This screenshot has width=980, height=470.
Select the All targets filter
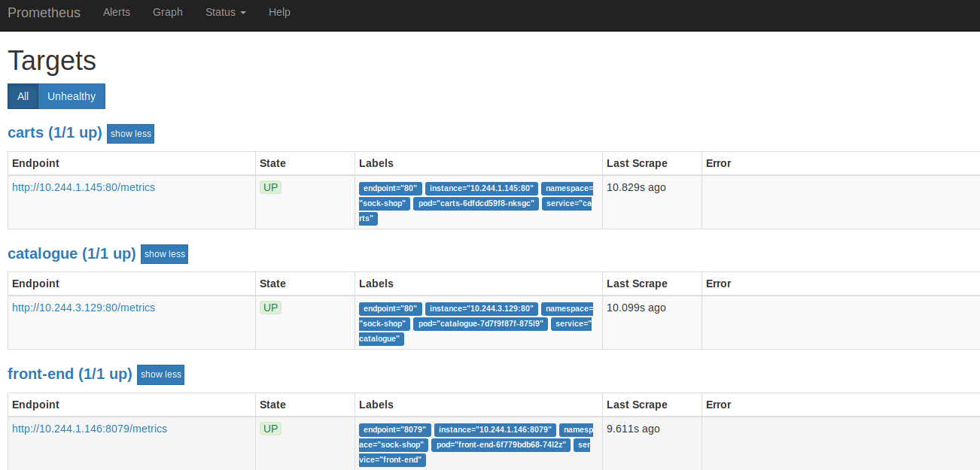tap(23, 96)
